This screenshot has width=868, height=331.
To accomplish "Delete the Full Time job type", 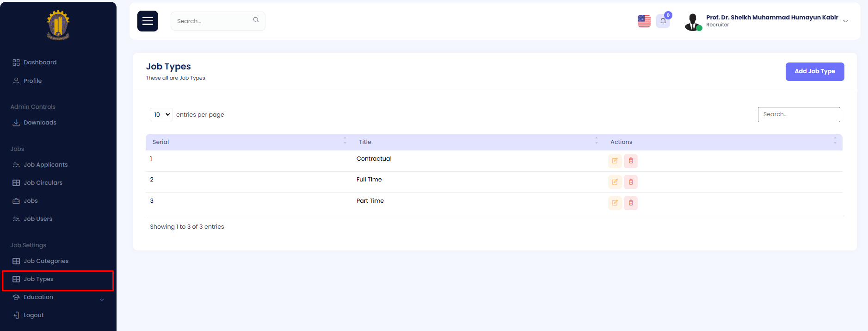I will coord(631,182).
